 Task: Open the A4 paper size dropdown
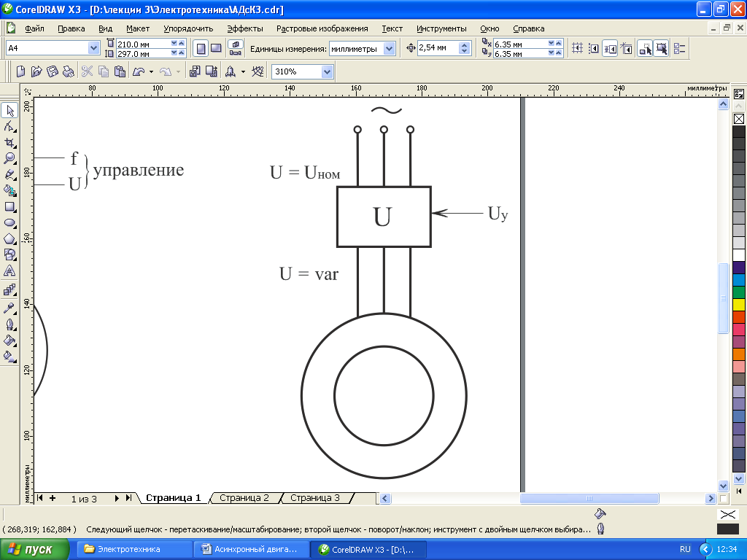click(x=93, y=48)
